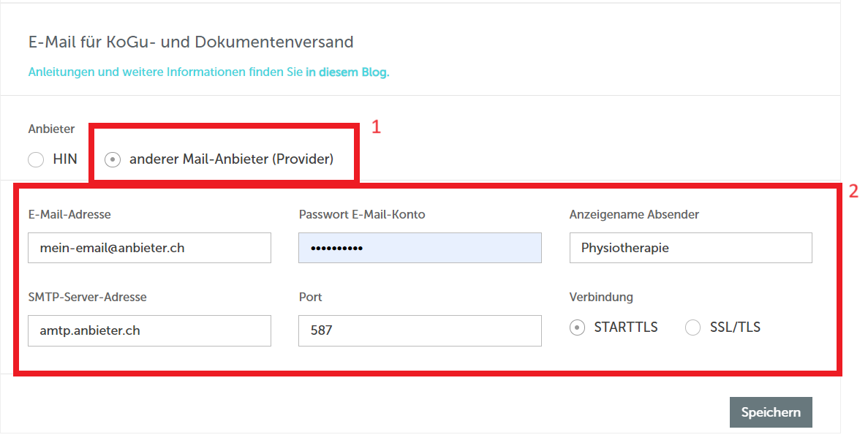The image size is (868, 443).
Task: Click the 'Port' field label
Action: tap(311, 297)
